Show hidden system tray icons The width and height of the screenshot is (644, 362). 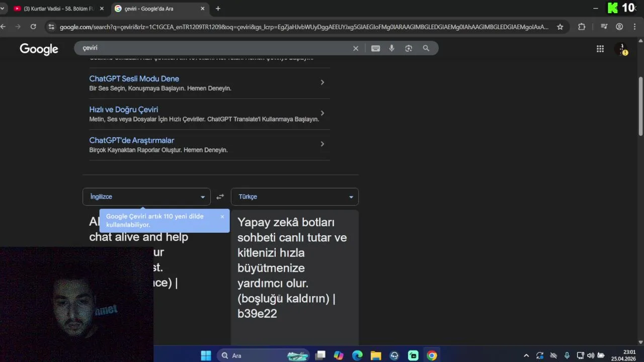coord(526,355)
